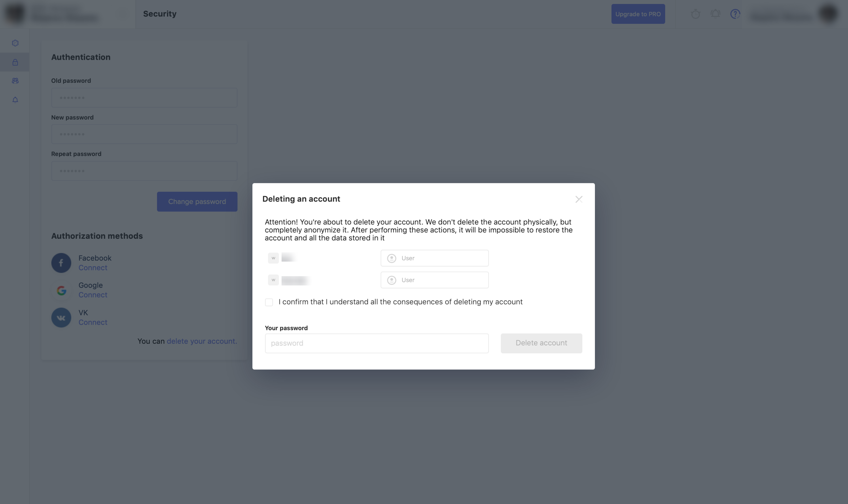Open notification settings bell in sidebar
The height and width of the screenshot is (504, 848).
(x=15, y=100)
